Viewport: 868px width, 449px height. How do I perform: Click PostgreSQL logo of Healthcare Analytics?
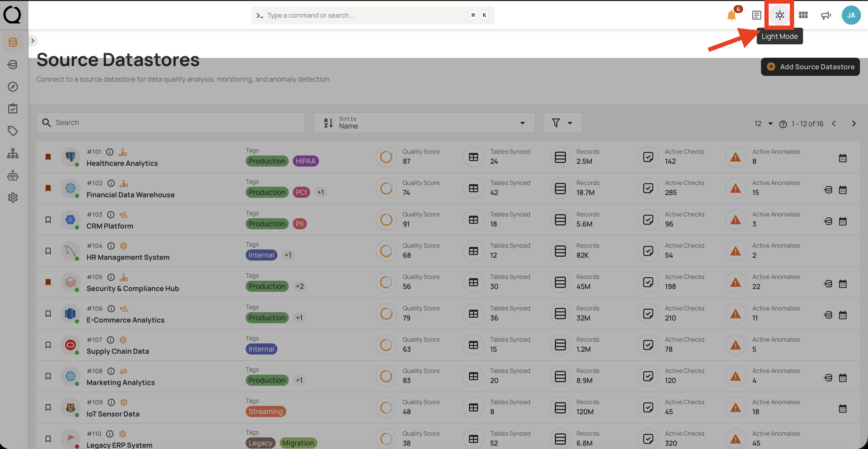70,156
